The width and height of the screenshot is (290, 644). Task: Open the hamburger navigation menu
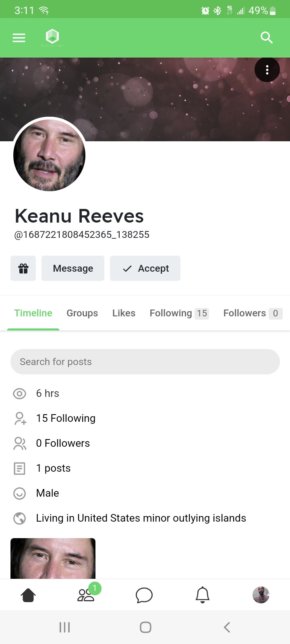pos(19,38)
